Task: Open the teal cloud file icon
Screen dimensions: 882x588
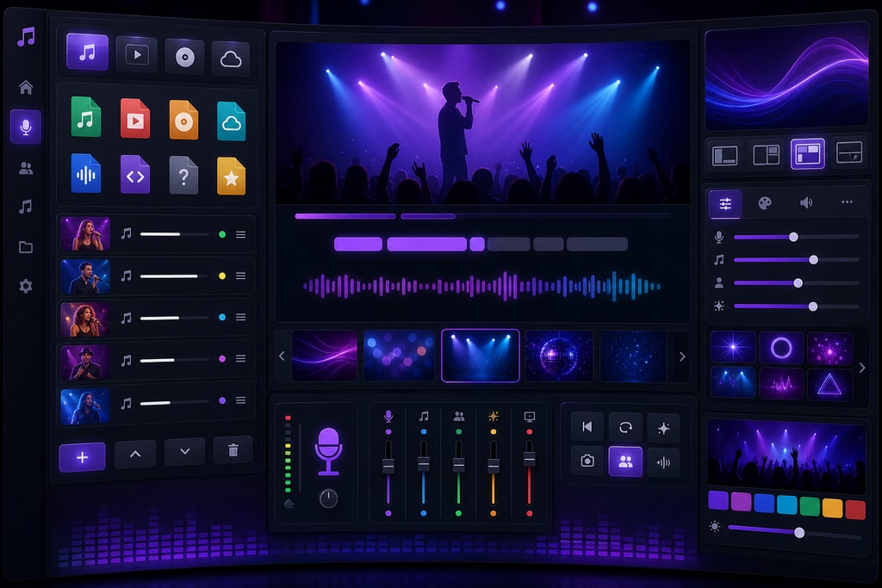Action: pyautogui.click(x=231, y=121)
